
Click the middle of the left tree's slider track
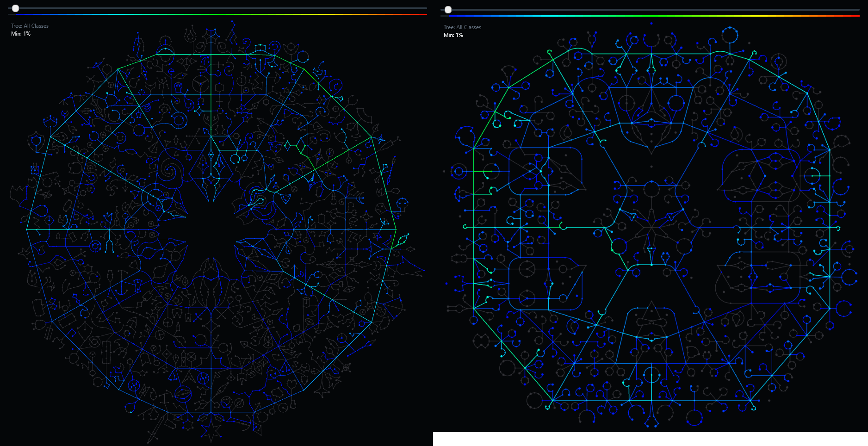click(217, 8)
